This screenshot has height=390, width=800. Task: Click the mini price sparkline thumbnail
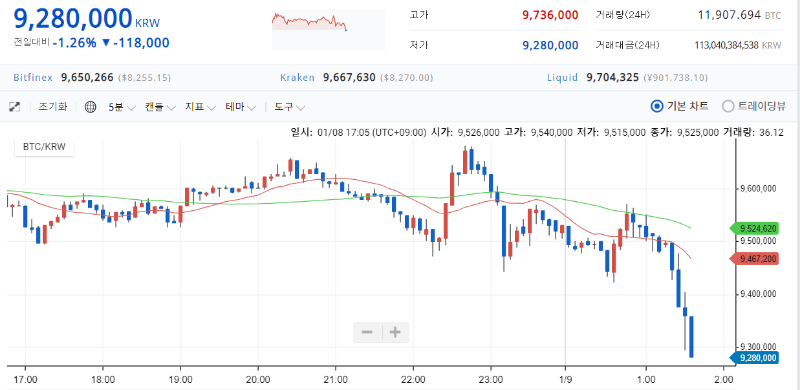tap(329, 31)
